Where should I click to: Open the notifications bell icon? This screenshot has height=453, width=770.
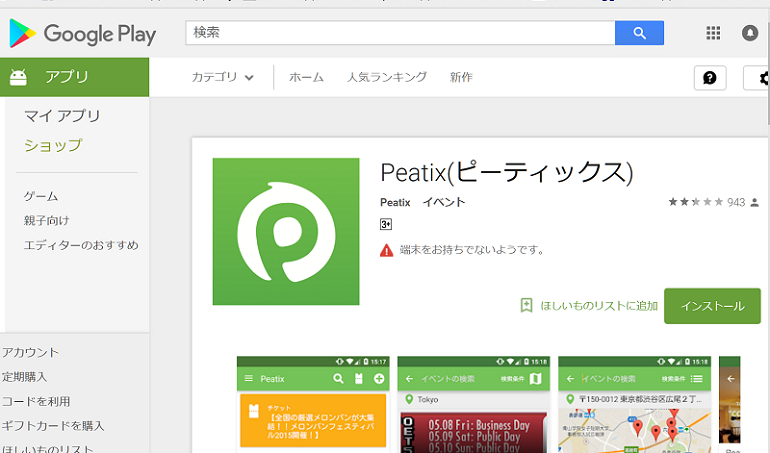click(749, 33)
